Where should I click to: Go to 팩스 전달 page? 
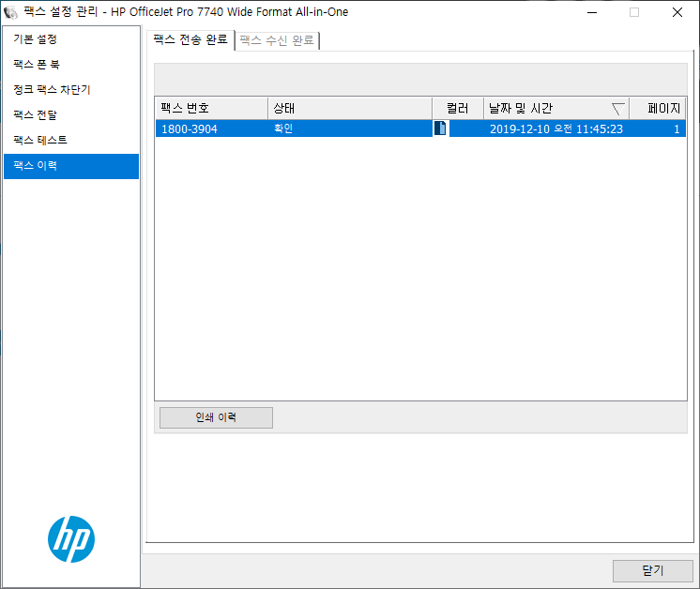point(71,115)
